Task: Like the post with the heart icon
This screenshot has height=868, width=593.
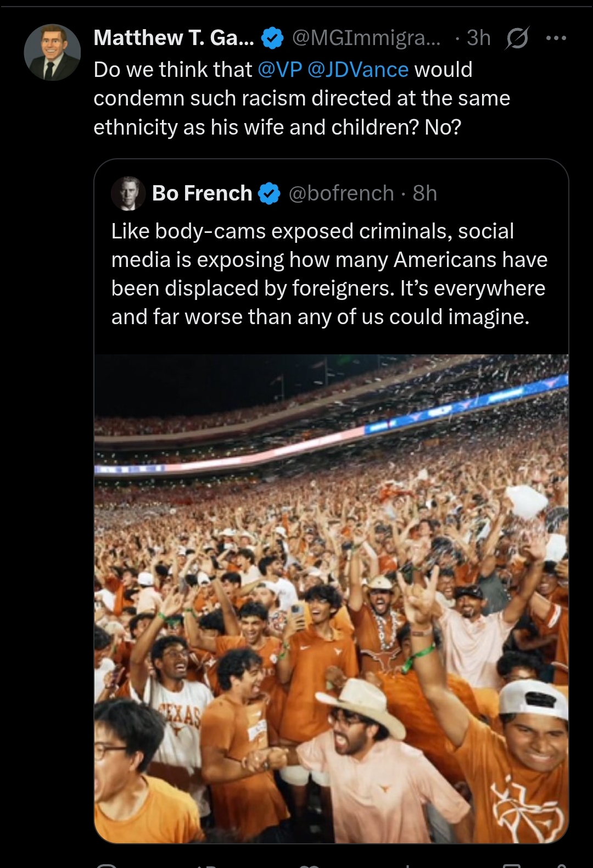Action: [x=309, y=866]
